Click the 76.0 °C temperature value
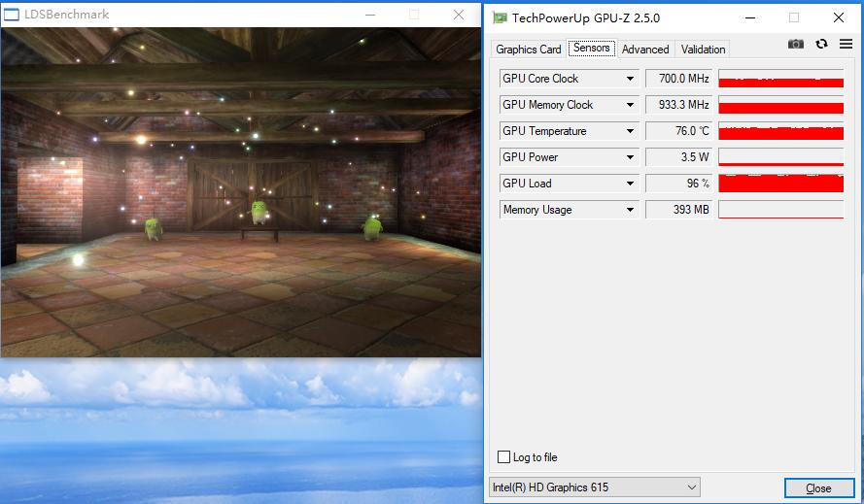 point(678,131)
